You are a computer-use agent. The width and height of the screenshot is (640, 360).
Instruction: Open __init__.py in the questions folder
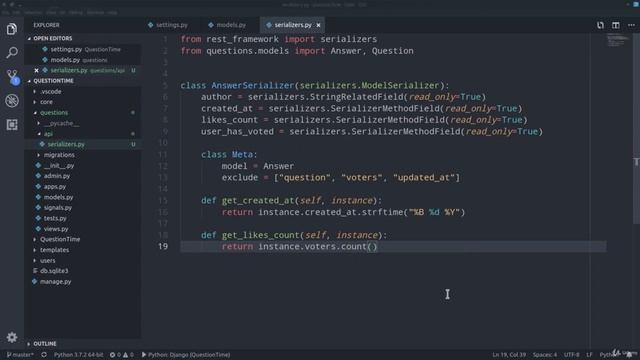(59, 166)
